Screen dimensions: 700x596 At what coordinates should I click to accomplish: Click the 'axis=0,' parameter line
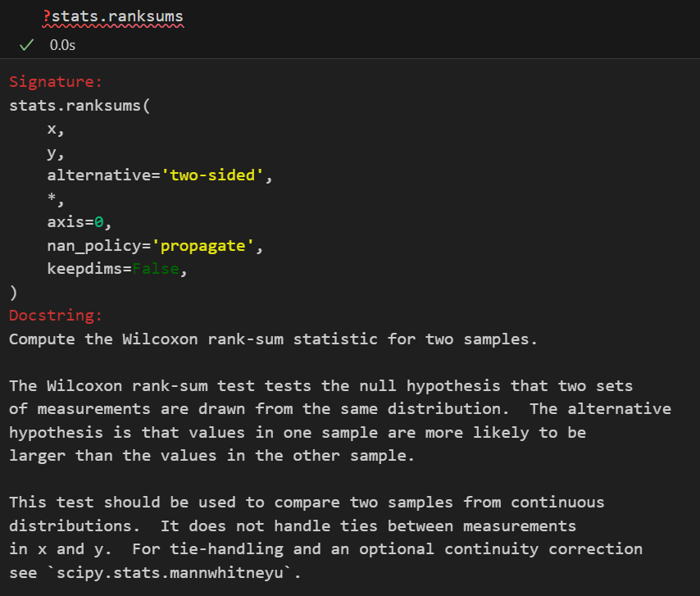(80, 222)
